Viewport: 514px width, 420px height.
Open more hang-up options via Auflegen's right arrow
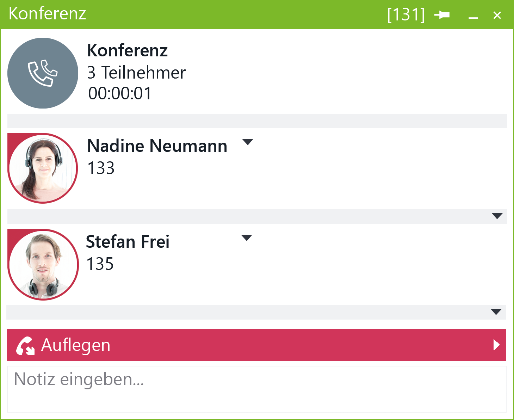pyautogui.click(x=496, y=345)
